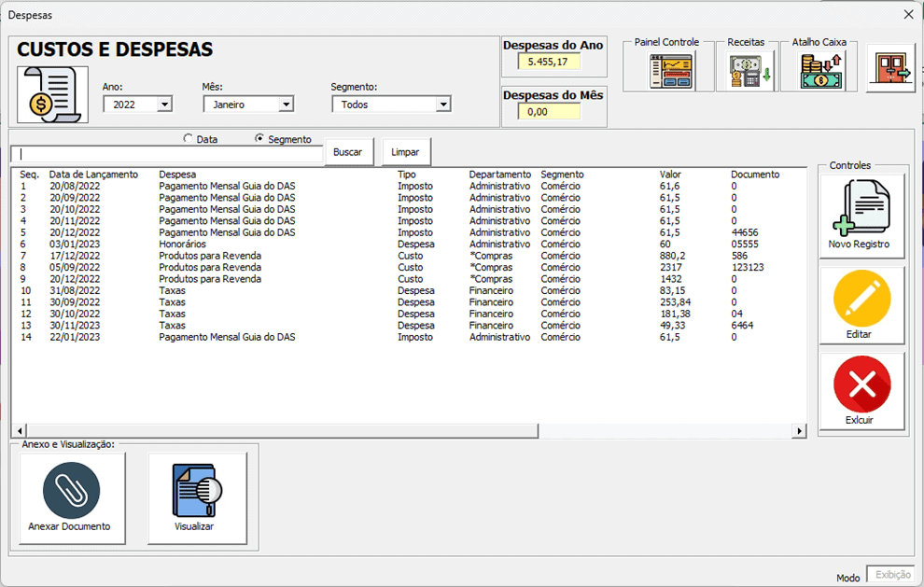Click inside the search text field

(x=166, y=153)
